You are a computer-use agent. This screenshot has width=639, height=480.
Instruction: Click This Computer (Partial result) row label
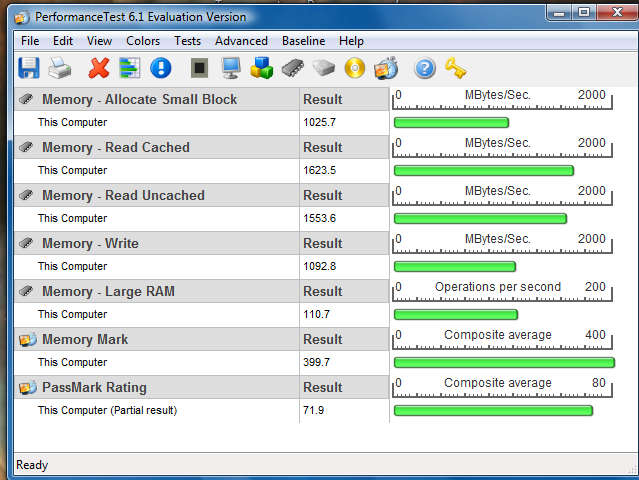pos(108,410)
